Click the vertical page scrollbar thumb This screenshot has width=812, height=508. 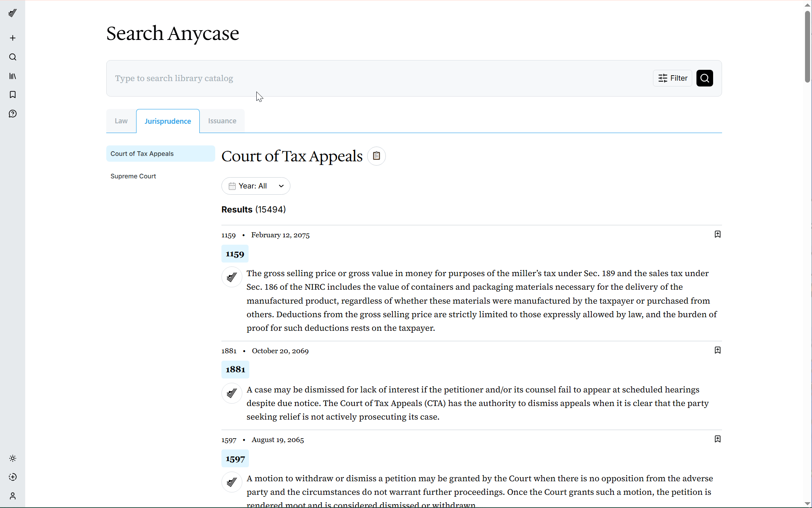click(807, 47)
